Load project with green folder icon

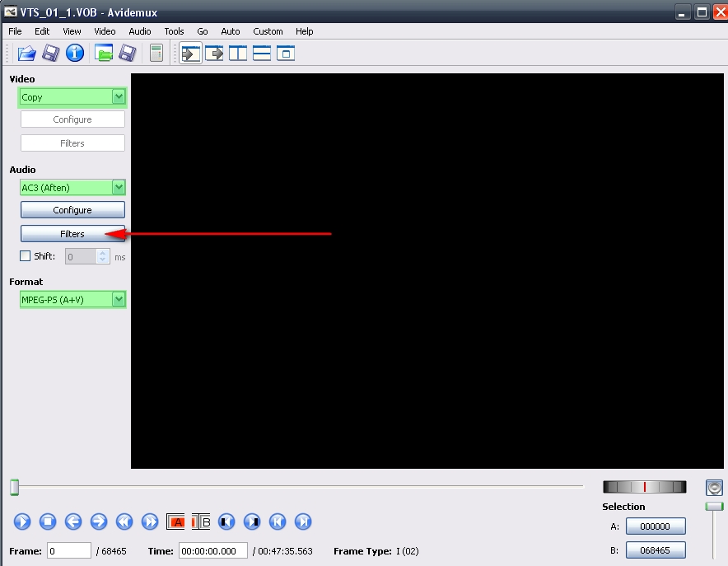[x=104, y=54]
